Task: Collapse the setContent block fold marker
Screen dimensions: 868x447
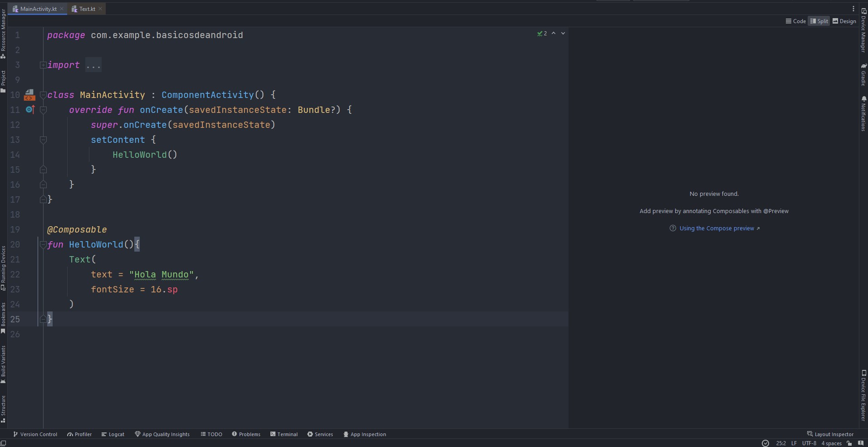Action: pyautogui.click(x=43, y=140)
